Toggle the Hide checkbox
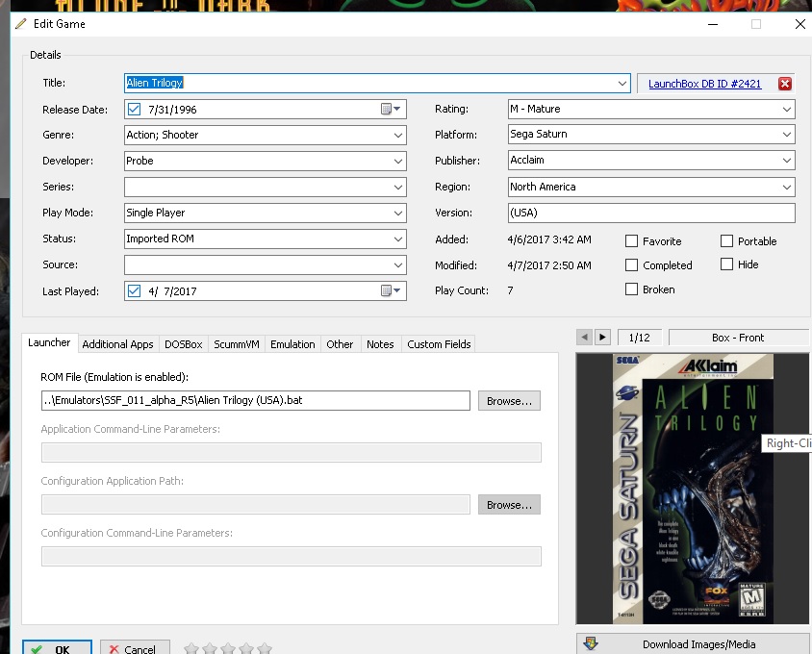This screenshot has width=812, height=654. click(726, 264)
